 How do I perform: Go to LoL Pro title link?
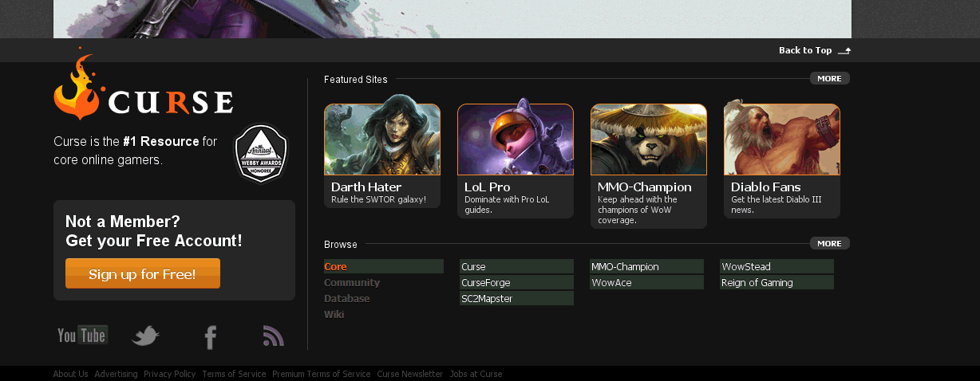[x=488, y=187]
